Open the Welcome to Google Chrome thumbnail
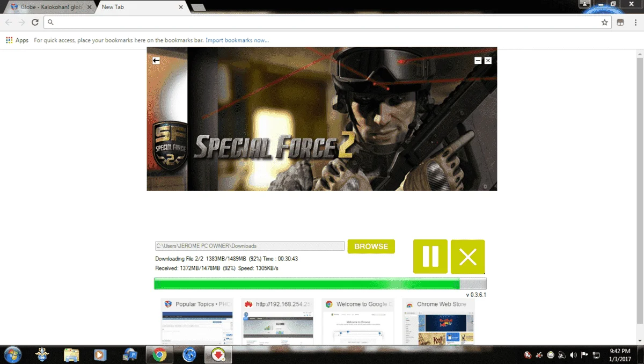 pyautogui.click(x=358, y=321)
